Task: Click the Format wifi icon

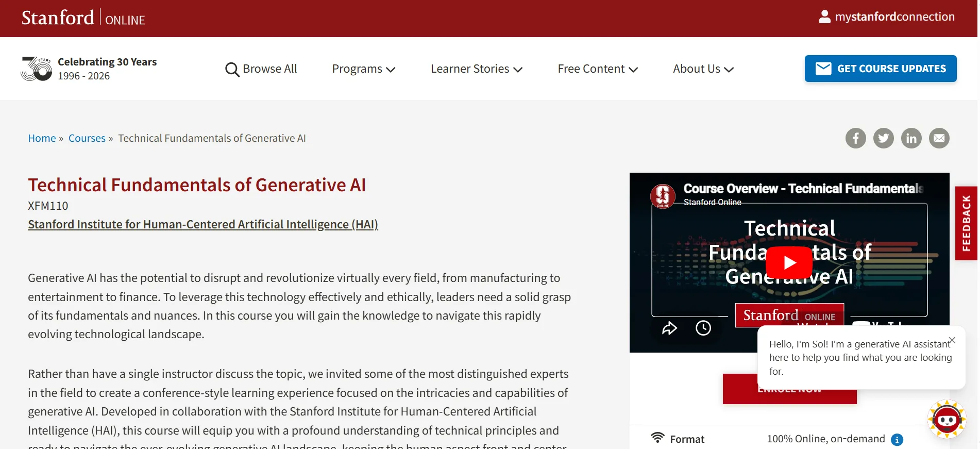Action: [657, 438]
